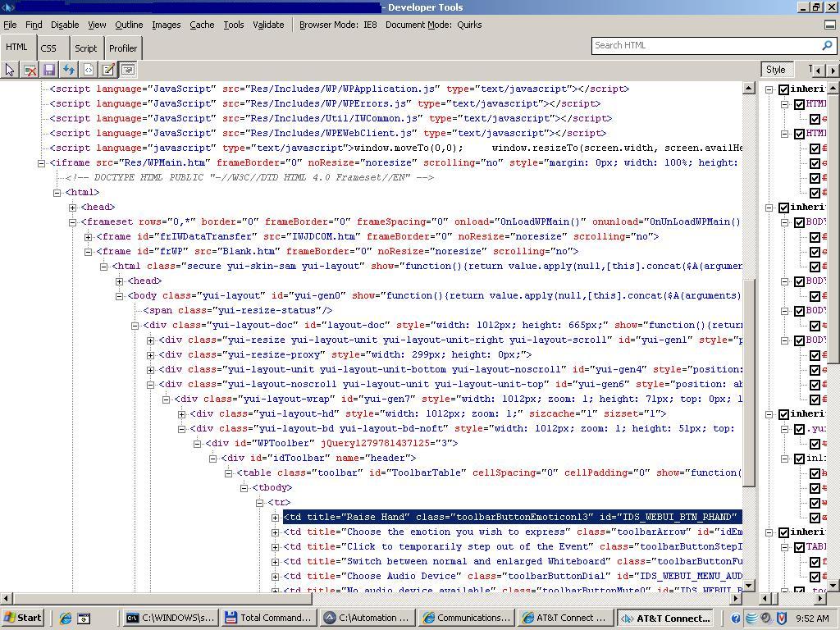Screen dimensions: 840x630
Task: Collapse the body yui-gen0 node
Action: (119, 296)
